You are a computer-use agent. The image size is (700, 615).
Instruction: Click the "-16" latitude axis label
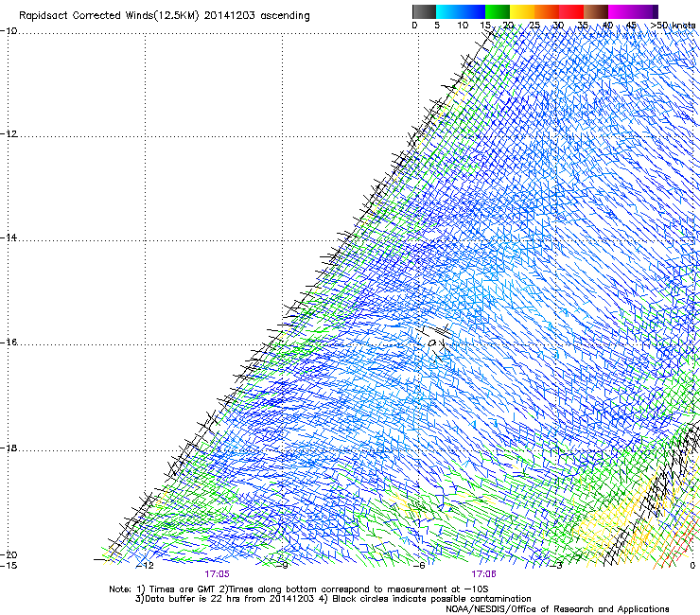click(9, 343)
